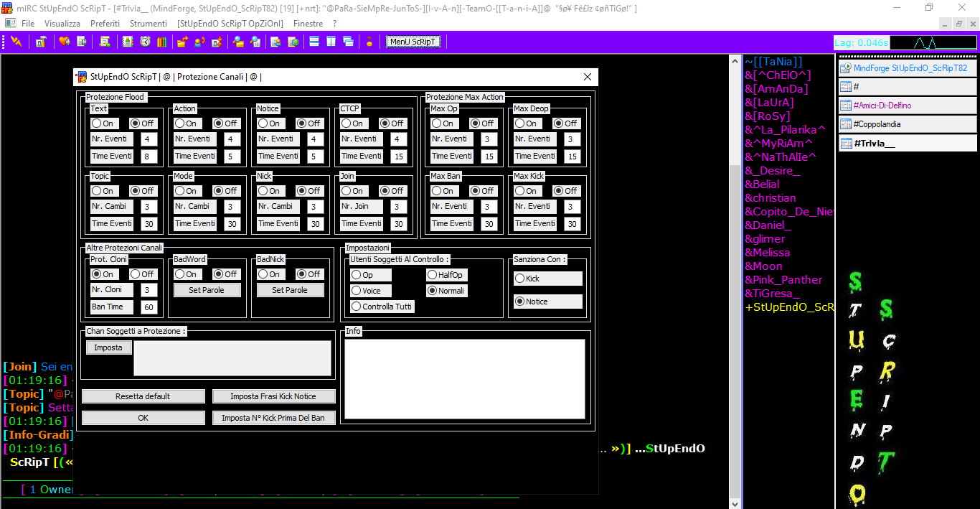This screenshot has width=980, height=509.
Task: Click the Cascade windows icon
Action: (348, 42)
